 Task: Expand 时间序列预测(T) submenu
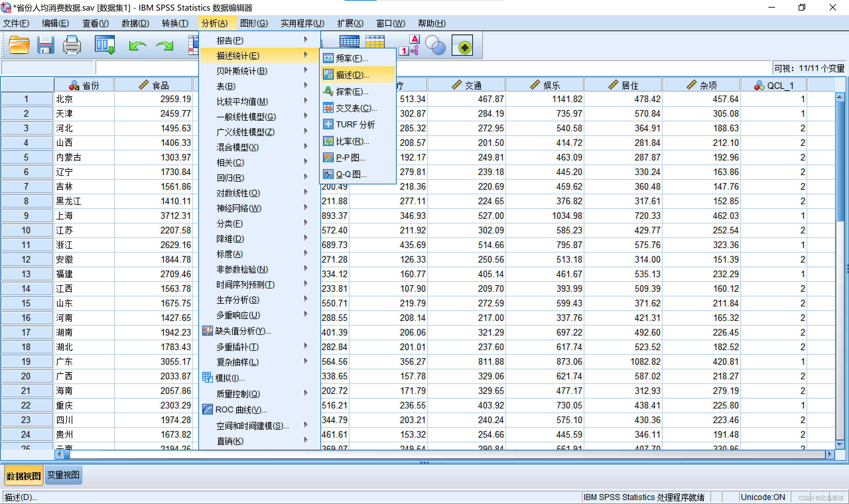tap(259, 284)
